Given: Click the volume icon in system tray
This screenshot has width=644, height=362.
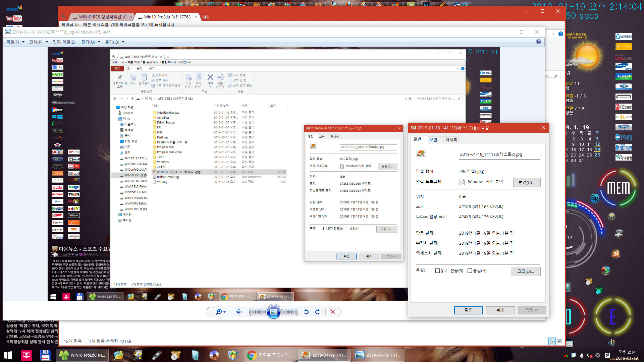Looking at the screenshot, I should pos(589,355).
